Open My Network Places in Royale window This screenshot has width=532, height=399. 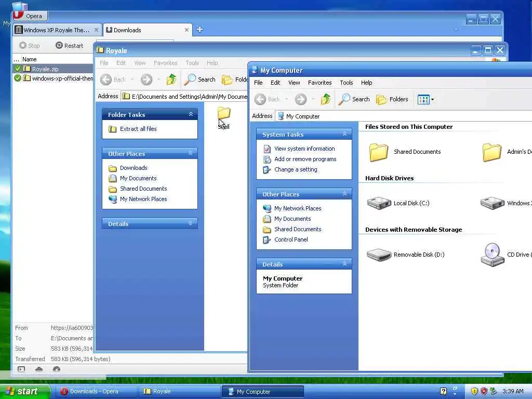(143, 199)
